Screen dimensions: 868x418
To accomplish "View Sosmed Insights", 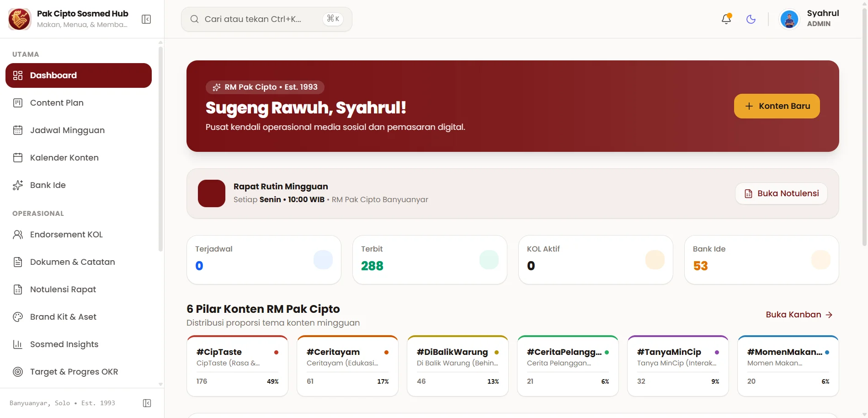I will pos(79,344).
